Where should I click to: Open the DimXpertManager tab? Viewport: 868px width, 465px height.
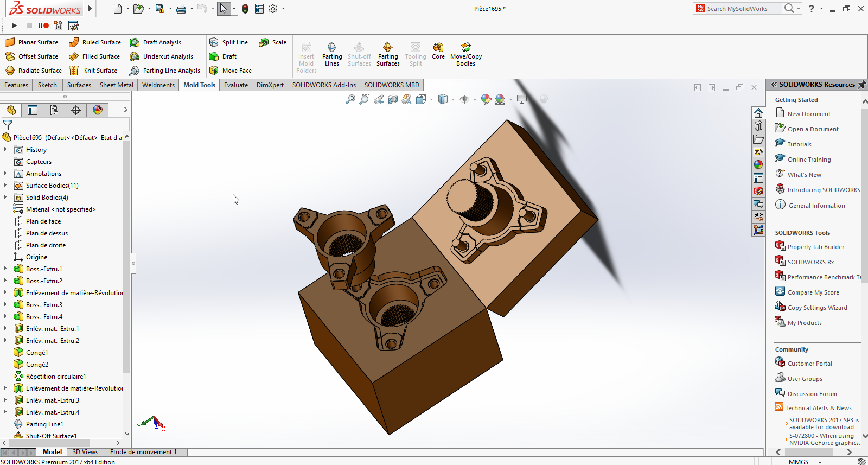pos(76,110)
